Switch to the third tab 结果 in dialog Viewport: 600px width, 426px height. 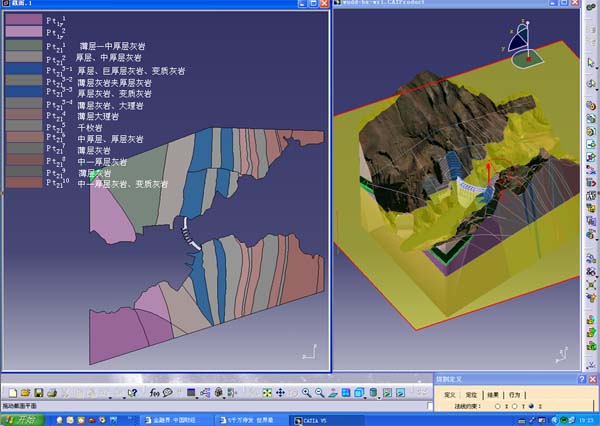pyautogui.click(x=493, y=395)
